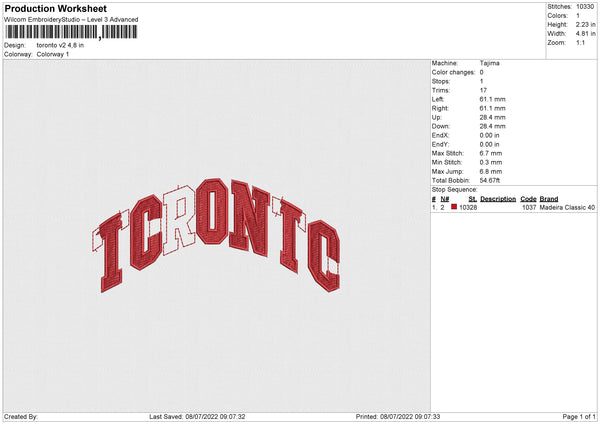Click the 'Color changes:' label

click(x=453, y=72)
